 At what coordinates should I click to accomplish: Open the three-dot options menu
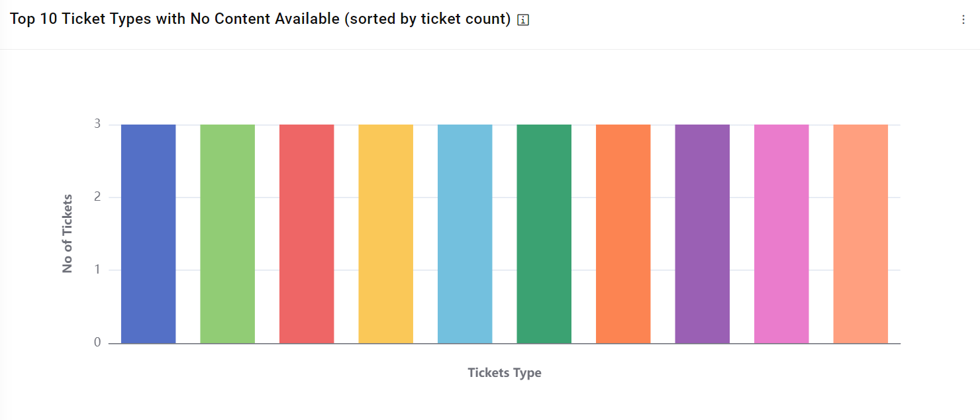pos(963,20)
